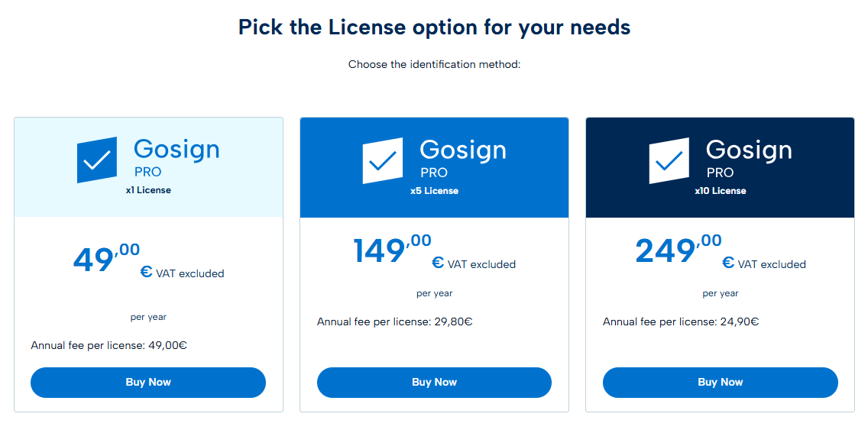Click the Gosign checkmark icon on x1 License card
Image resolution: width=868 pixels, height=433 pixels.
tap(97, 160)
